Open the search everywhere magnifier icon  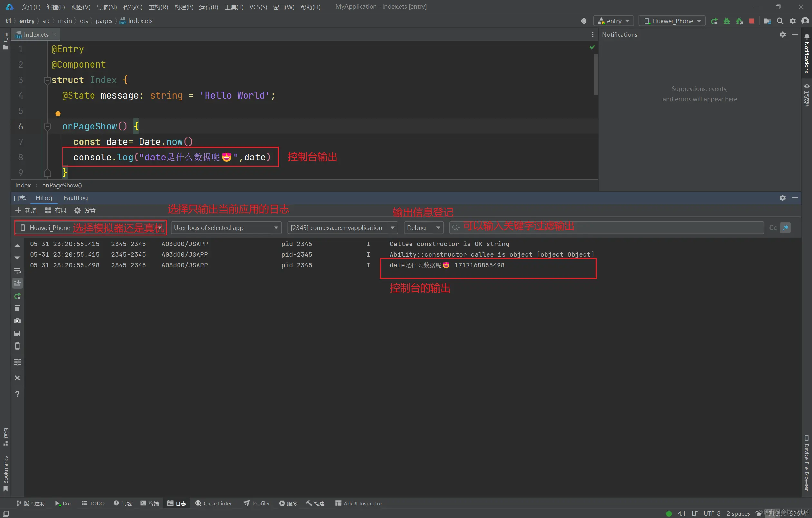[x=780, y=21]
